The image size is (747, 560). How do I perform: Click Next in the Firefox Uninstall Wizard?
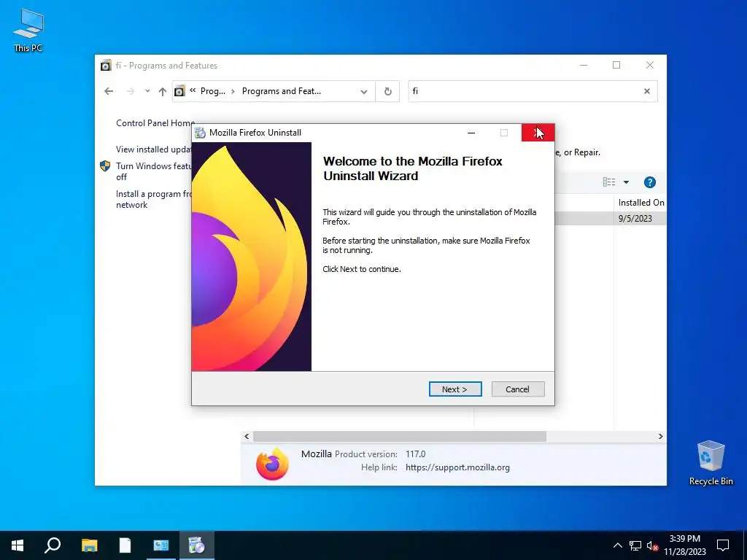coord(455,389)
